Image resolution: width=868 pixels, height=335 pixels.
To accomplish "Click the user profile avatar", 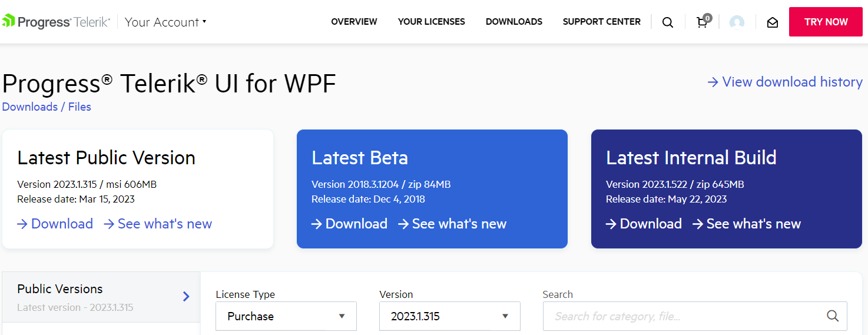I will [x=737, y=22].
